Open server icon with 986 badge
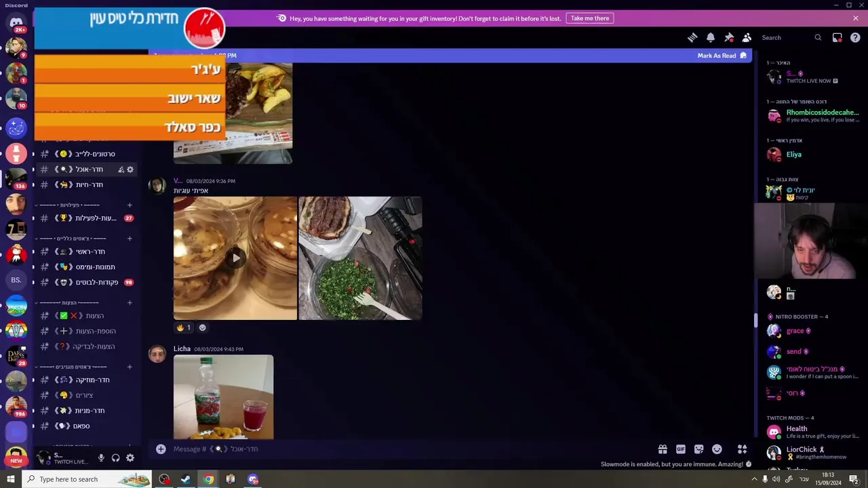 [16, 405]
